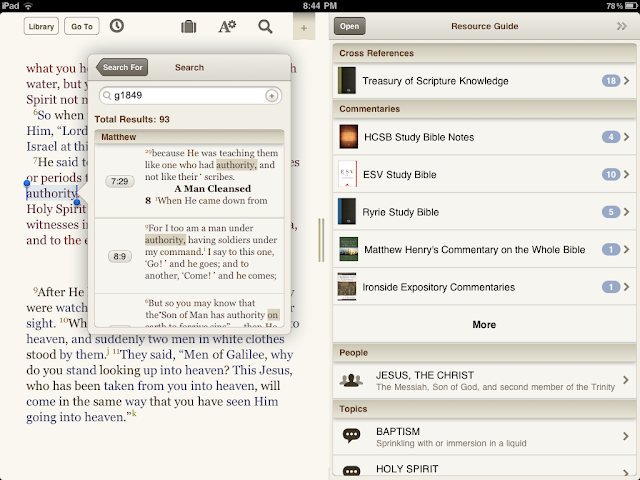The width and height of the screenshot is (640, 480).
Task: Show More commentaries
Action: [484, 325]
